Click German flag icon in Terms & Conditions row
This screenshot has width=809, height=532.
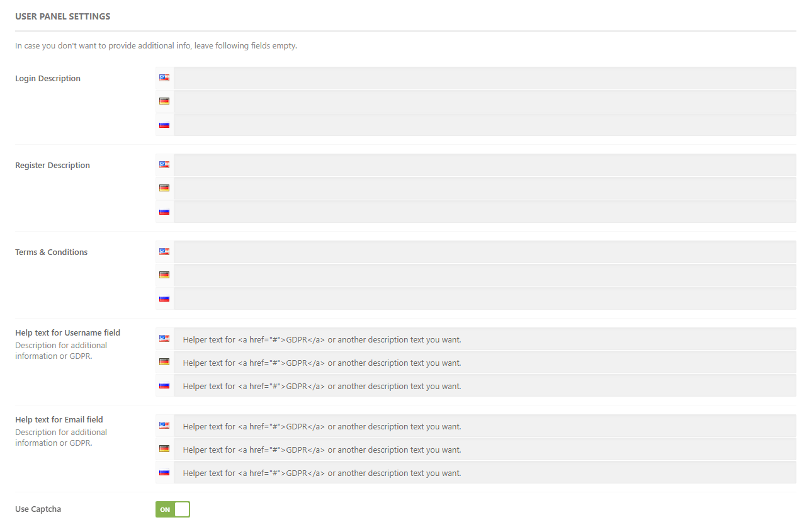pyautogui.click(x=164, y=275)
